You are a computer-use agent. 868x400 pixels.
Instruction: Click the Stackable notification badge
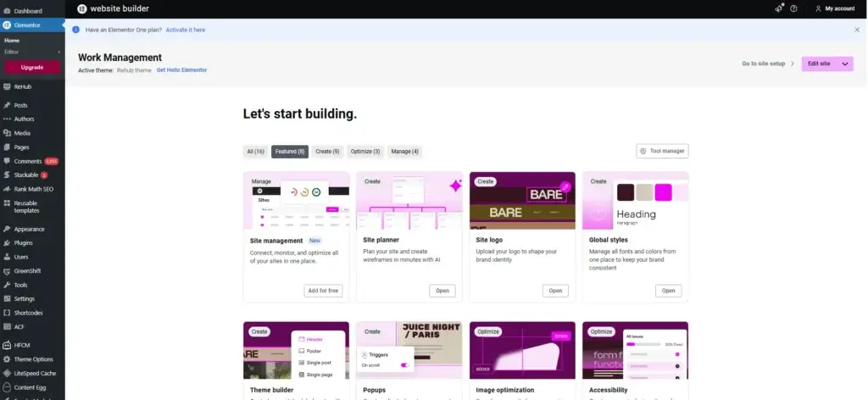(44, 175)
